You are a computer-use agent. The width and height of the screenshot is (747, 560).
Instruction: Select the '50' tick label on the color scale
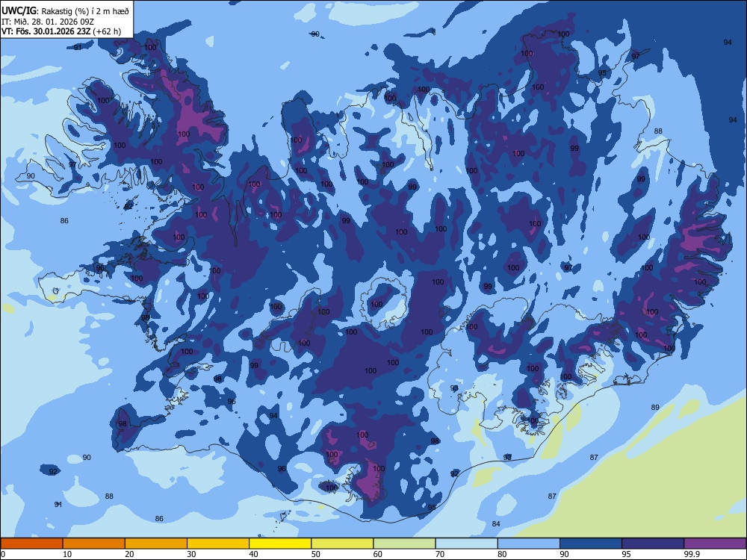pos(315,554)
